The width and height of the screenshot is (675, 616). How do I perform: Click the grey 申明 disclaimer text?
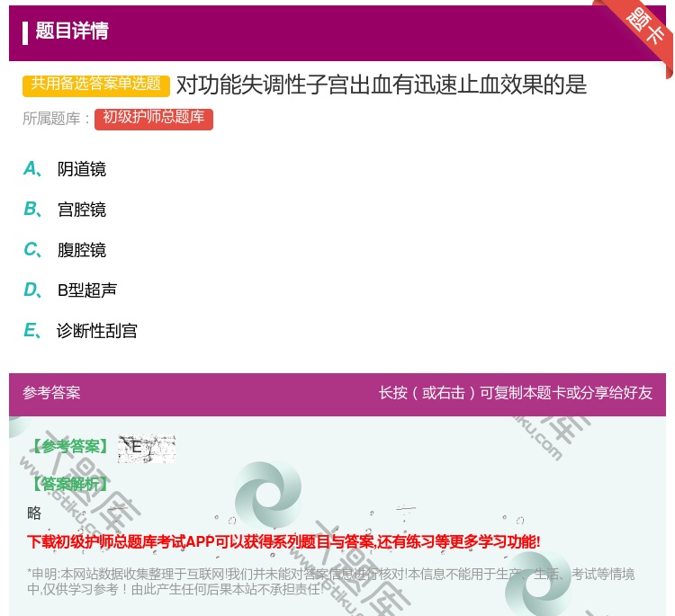[330, 581]
